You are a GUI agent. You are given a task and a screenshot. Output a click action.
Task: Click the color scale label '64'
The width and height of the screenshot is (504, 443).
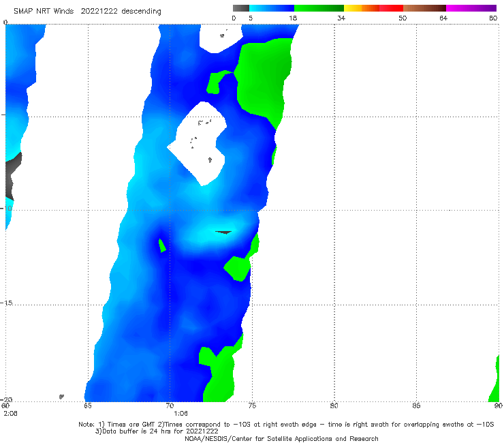(x=443, y=18)
